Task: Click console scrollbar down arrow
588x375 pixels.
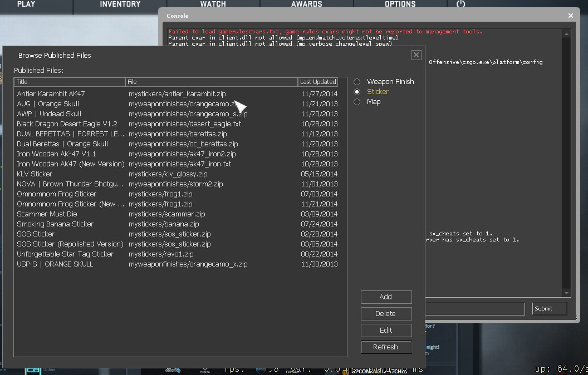Action: click(x=566, y=293)
